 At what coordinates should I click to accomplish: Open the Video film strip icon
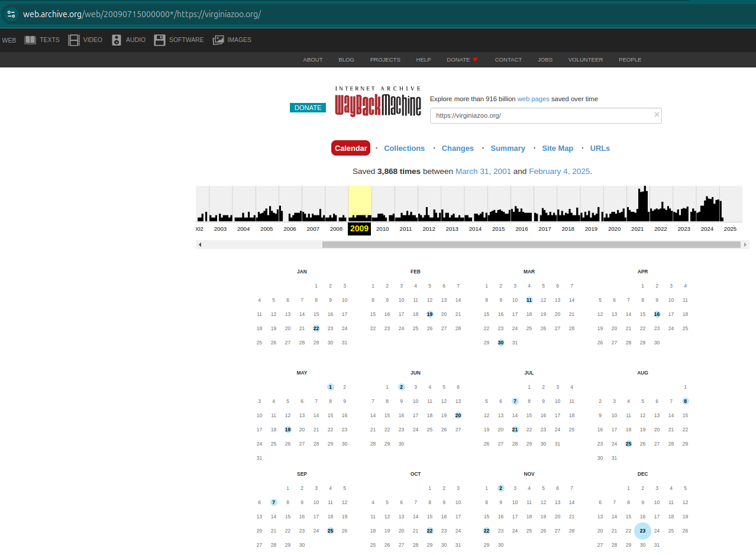pos(73,40)
